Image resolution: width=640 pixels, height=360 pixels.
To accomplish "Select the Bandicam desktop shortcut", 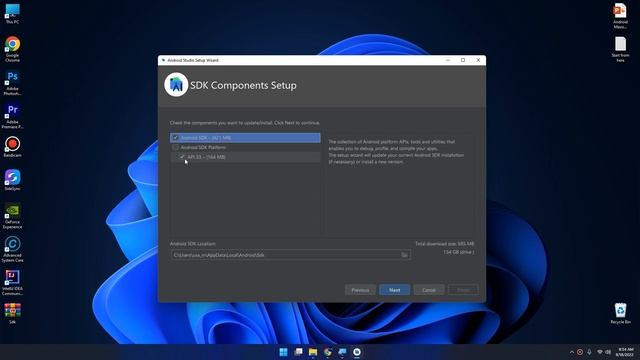I will (12, 147).
